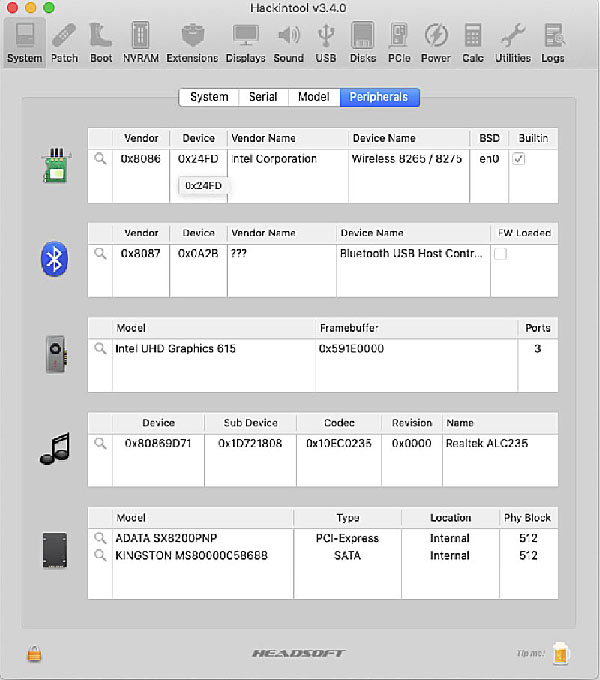Screen dimensions: 600x680
Task: Switch to the Model sub-tab
Action: 314,97
